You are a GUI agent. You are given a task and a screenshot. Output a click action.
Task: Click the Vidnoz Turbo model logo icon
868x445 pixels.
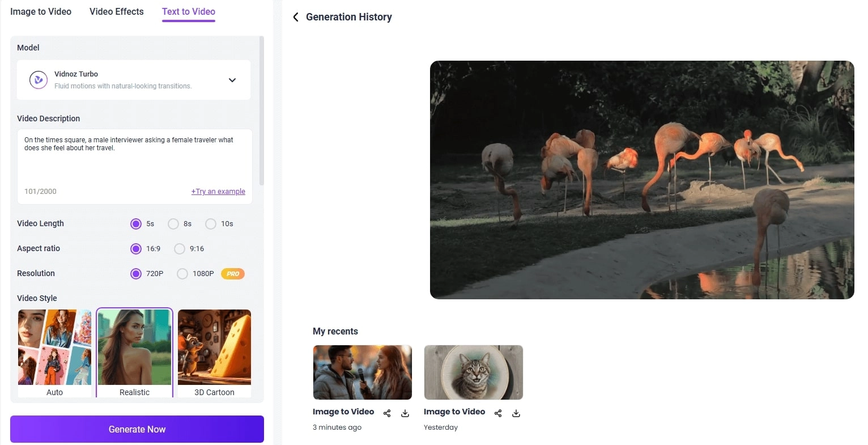38,79
